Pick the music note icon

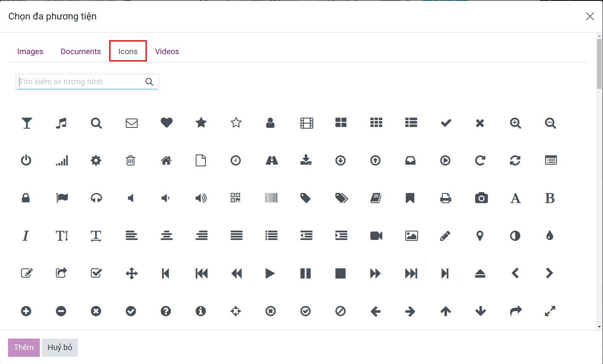click(x=61, y=123)
